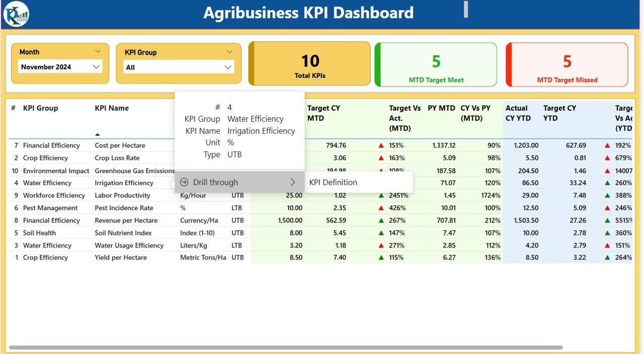This screenshot has height=354, width=644.
Task: Expand the Drill through submenu arrow
Action: [x=292, y=182]
